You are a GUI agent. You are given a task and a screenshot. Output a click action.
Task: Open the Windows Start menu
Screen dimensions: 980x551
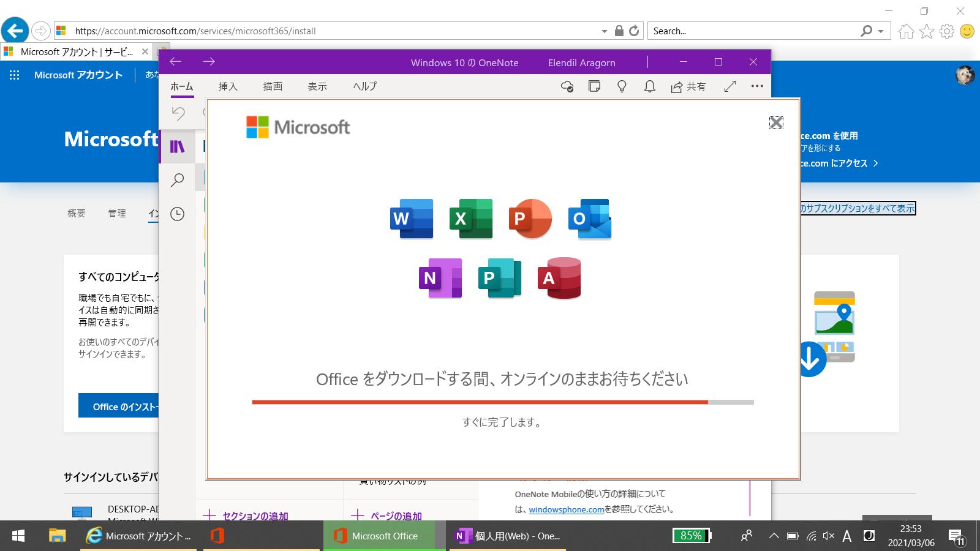[18, 536]
